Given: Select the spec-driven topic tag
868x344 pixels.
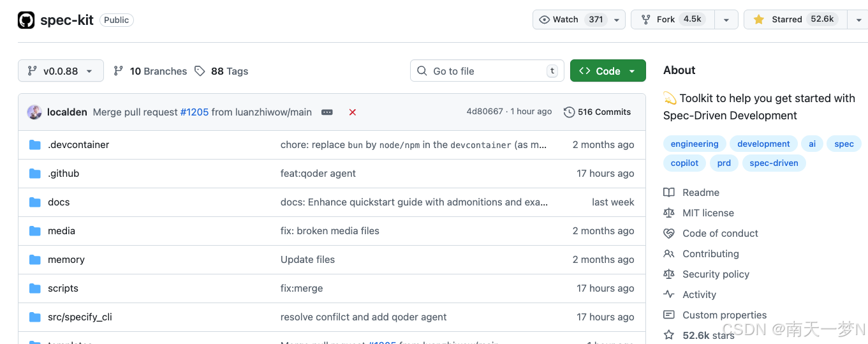Looking at the screenshot, I should tap(774, 163).
